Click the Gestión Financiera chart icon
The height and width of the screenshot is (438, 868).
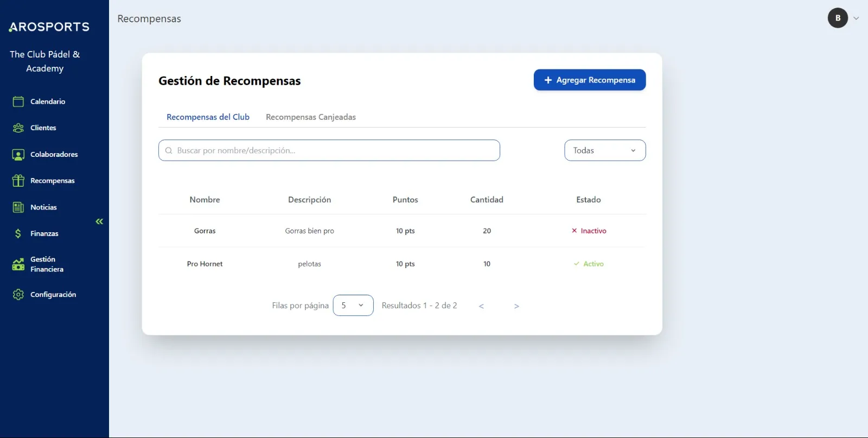18,264
